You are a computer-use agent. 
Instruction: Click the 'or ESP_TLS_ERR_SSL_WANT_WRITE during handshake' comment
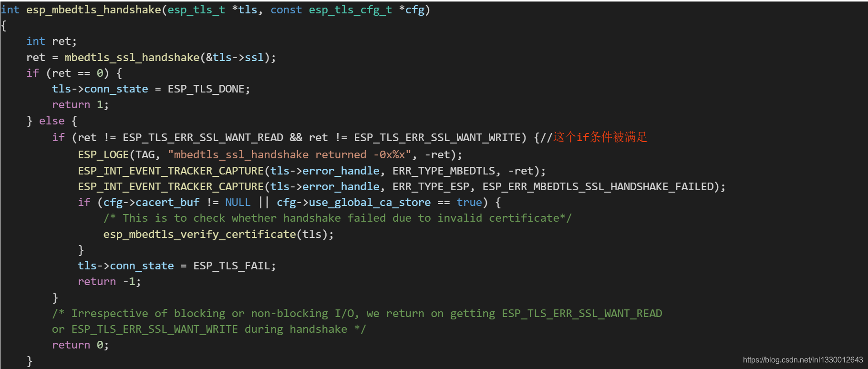pos(209,329)
